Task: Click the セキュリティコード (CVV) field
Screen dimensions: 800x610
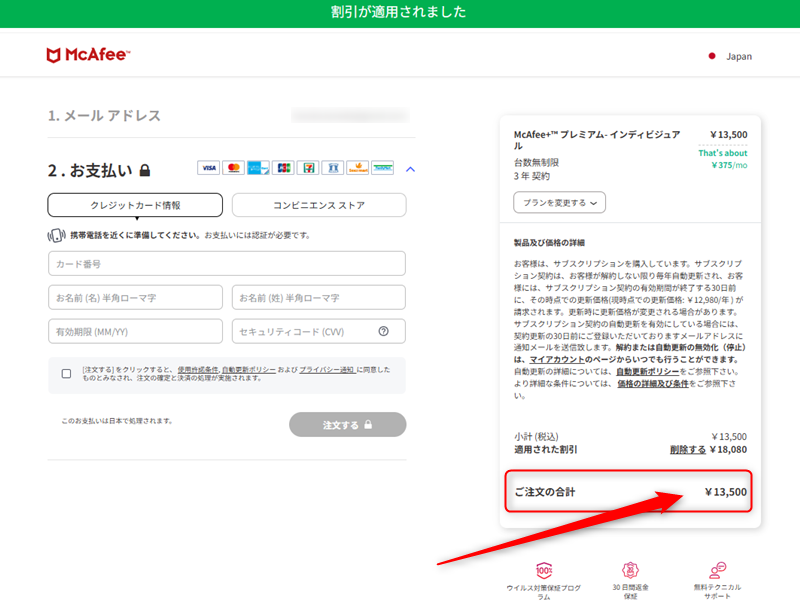Action: (319, 332)
